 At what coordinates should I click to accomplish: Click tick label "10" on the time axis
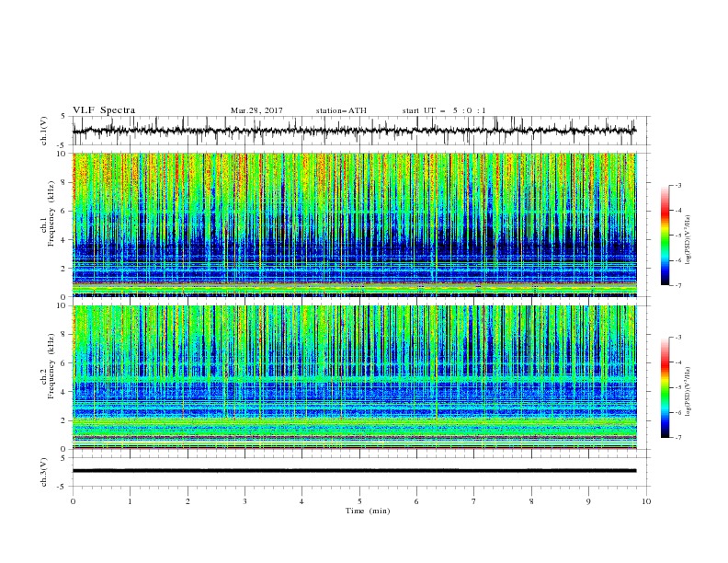click(x=646, y=501)
